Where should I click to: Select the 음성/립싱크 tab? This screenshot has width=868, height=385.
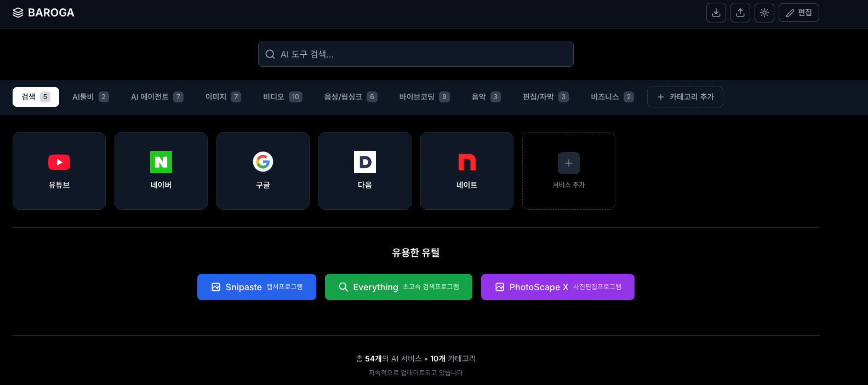click(x=351, y=97)
